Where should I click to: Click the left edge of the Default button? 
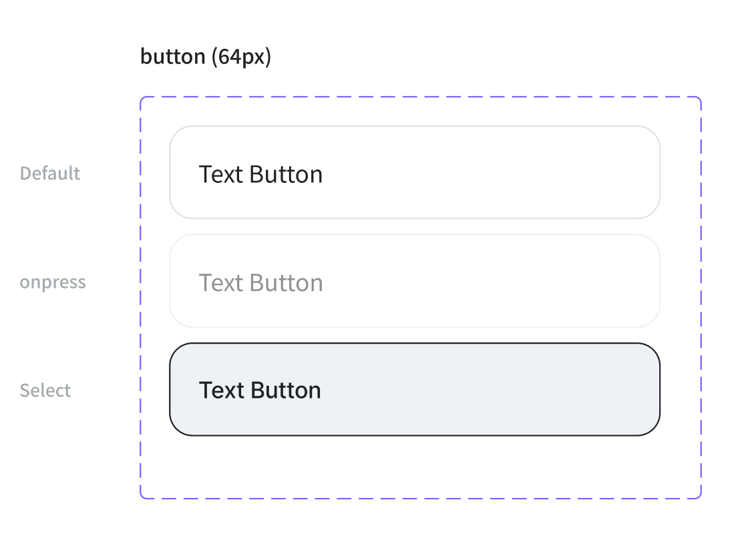pyautogui.click(x=172, y=172)
